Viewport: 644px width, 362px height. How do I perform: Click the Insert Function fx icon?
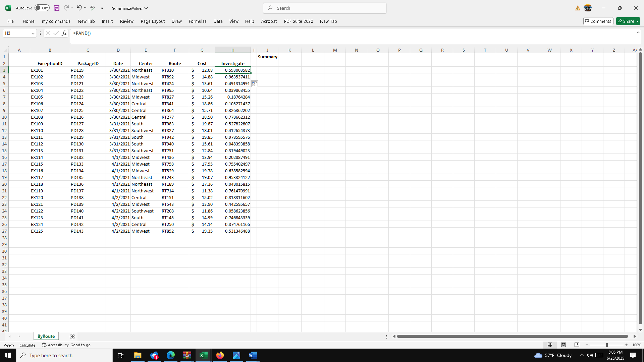click(x=64, y=33)
